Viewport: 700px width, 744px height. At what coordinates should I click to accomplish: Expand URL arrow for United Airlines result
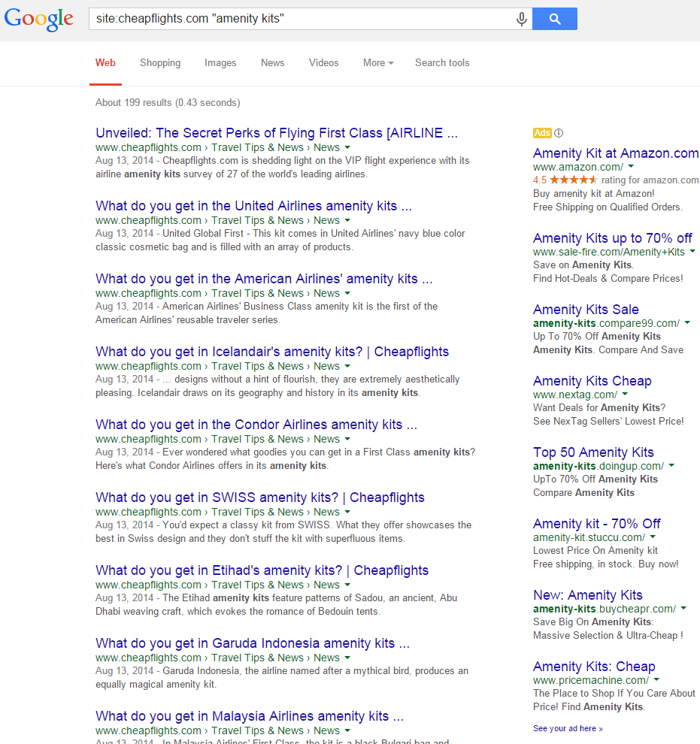(347, 221)
